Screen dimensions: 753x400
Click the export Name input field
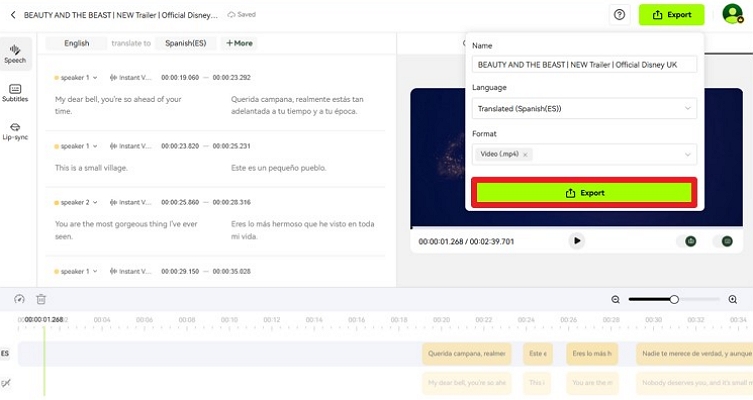click(x=585, y=65)
